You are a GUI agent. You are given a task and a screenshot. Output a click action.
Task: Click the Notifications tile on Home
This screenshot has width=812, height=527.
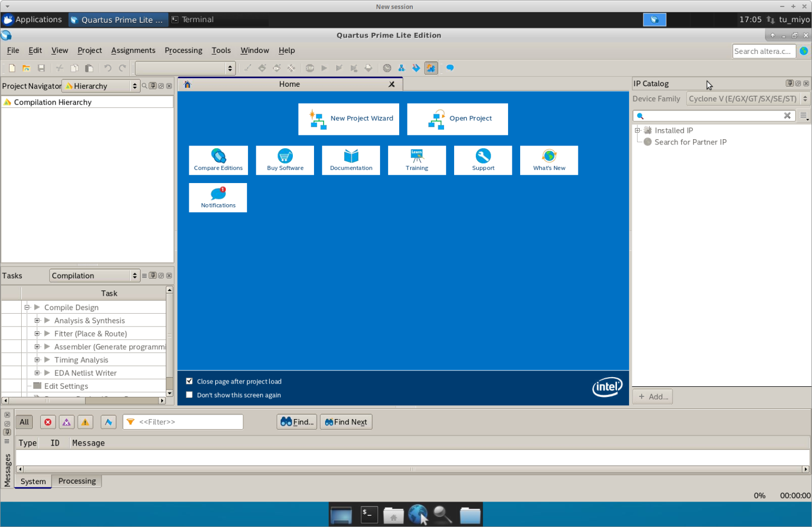point(218,198)
